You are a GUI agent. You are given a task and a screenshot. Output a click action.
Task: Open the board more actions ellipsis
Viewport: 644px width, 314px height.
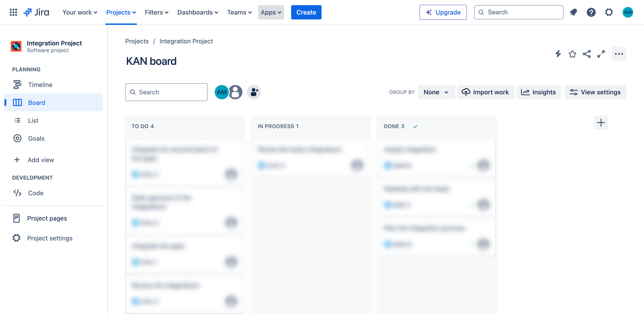619,54
